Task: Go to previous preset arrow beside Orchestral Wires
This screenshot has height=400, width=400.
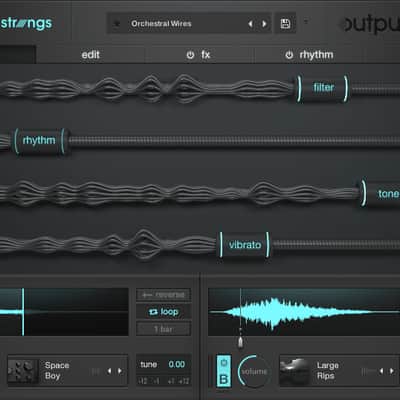Action: click(x=251, y=24)
